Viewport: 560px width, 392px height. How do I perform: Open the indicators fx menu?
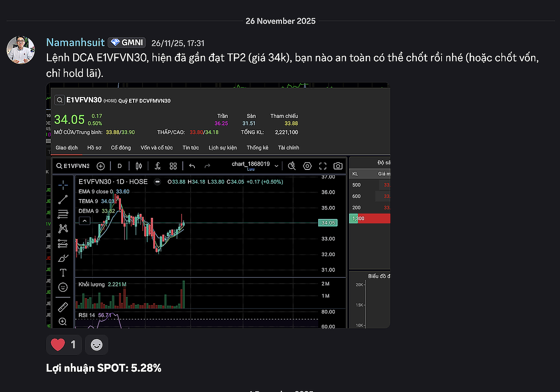point(158,166)
